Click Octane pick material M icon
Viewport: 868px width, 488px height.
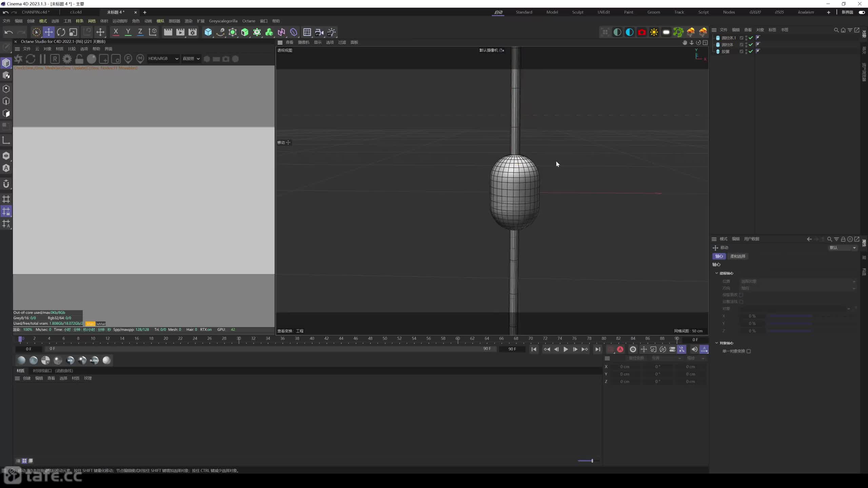140,59
